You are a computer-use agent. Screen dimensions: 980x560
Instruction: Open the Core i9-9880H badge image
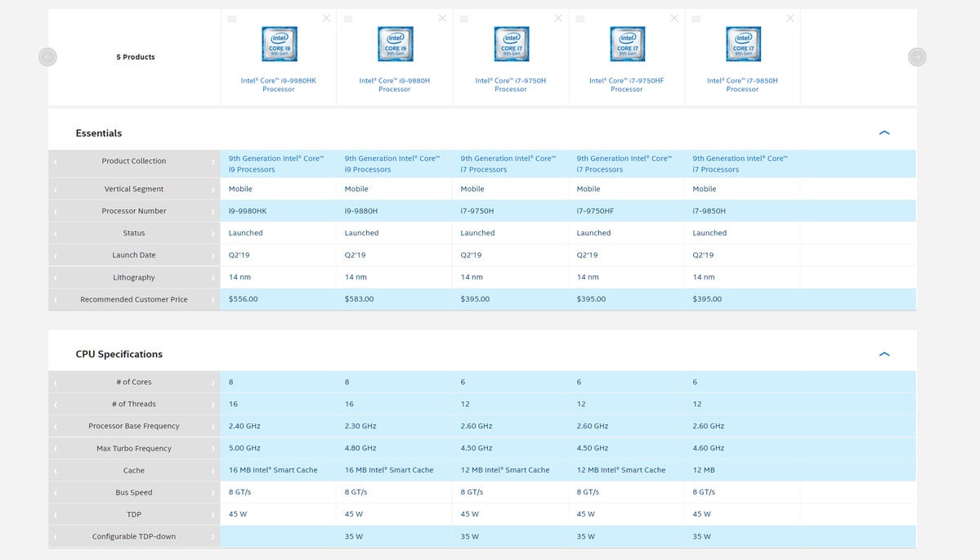pos(395,44)
